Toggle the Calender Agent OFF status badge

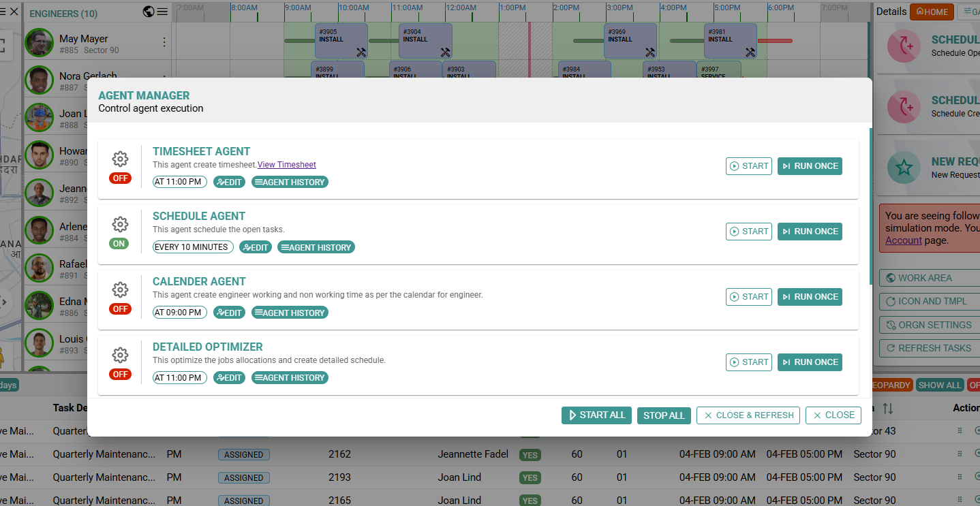coord(120,309)
